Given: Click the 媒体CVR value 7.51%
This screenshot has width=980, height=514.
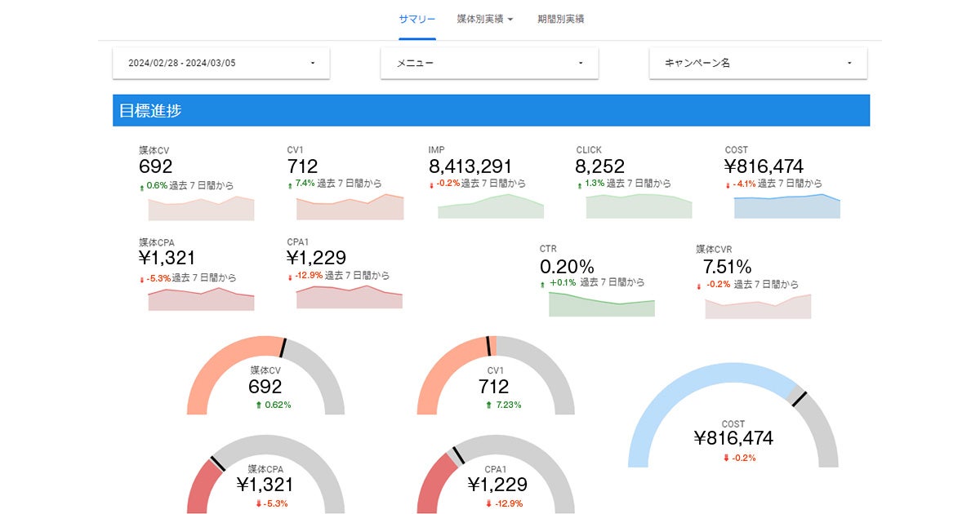Looking at the screenshot, I should click(728, 266).
